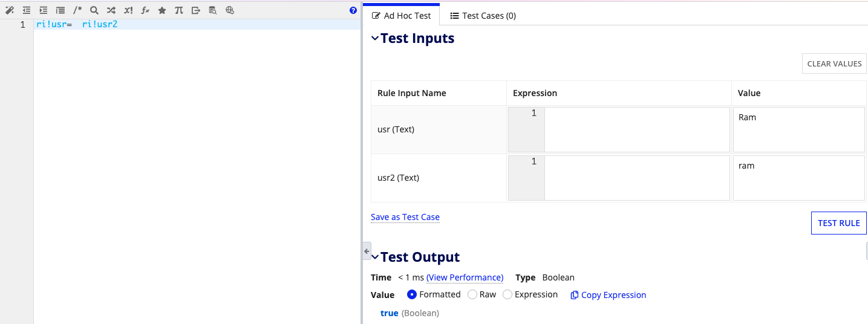The image size is (868, 324).
Task: Collapse the Test Inputs section
Action: (375, 38)
